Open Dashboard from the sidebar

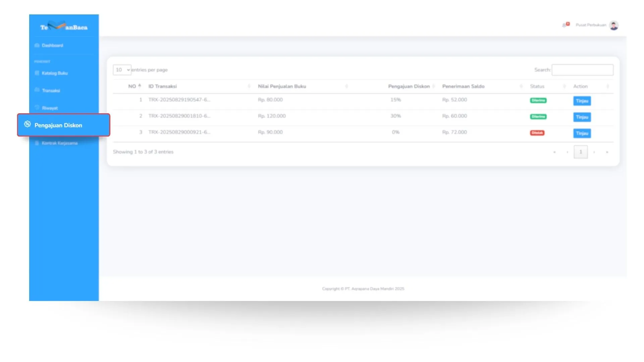[52, 45]
